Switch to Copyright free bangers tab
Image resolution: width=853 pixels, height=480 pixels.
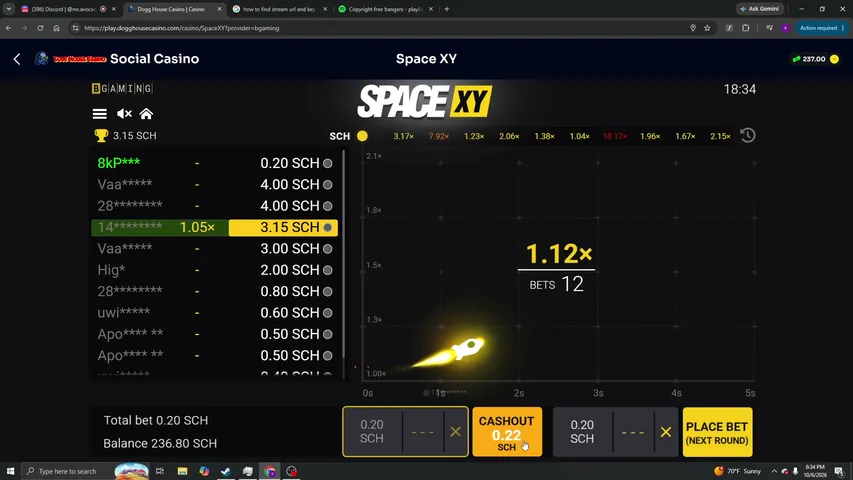pos(384,9)
